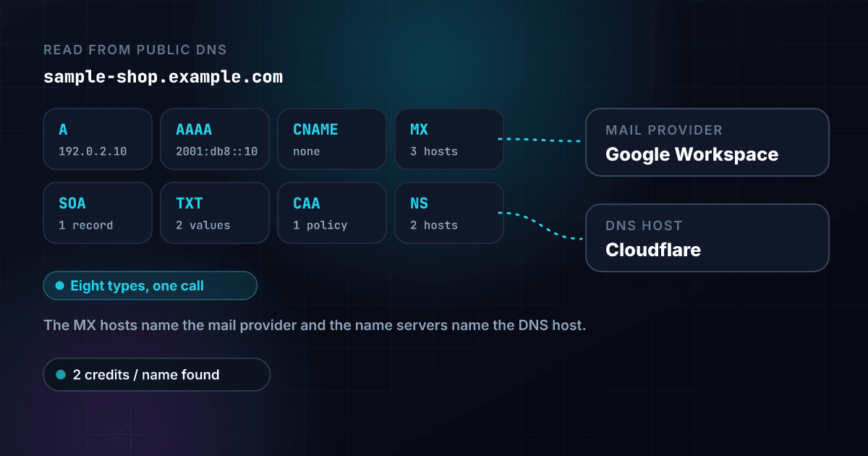The width and height of the screenshot is (868, 456).
Task: Click the sample-shop.example.com domain title
Action: pos(163,77)
